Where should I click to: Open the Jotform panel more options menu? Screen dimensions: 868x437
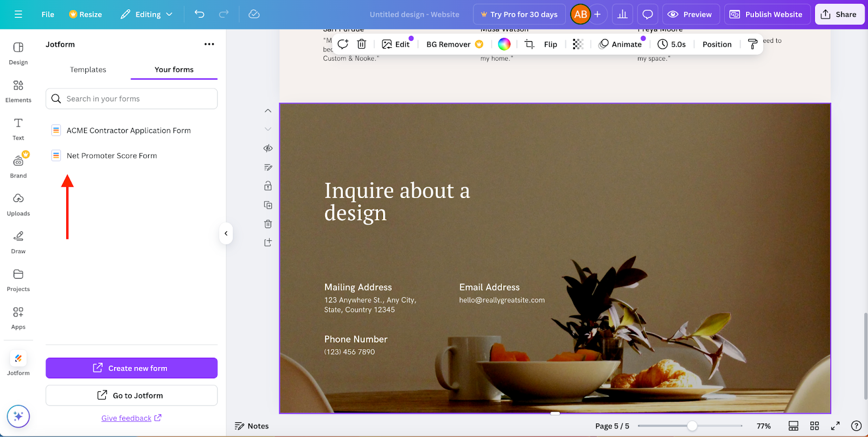click(x=209, y=45)
